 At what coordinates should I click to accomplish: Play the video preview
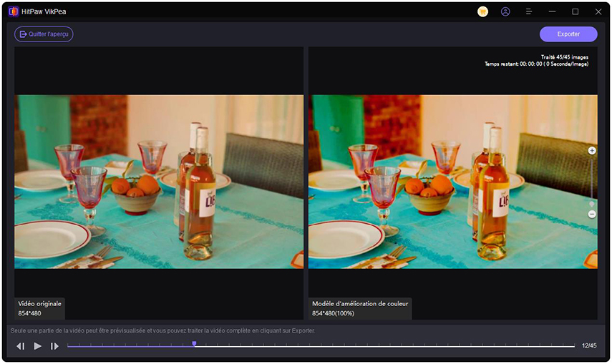click(x=37, y=346)
